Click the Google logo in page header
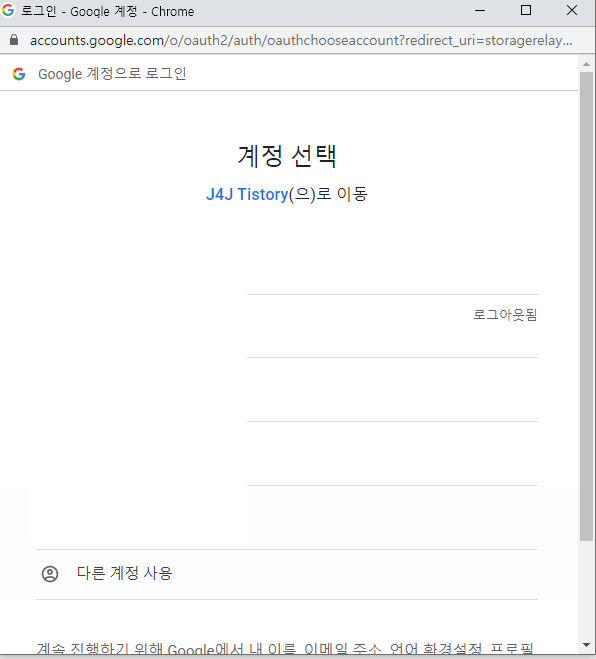 coord(19,74)
